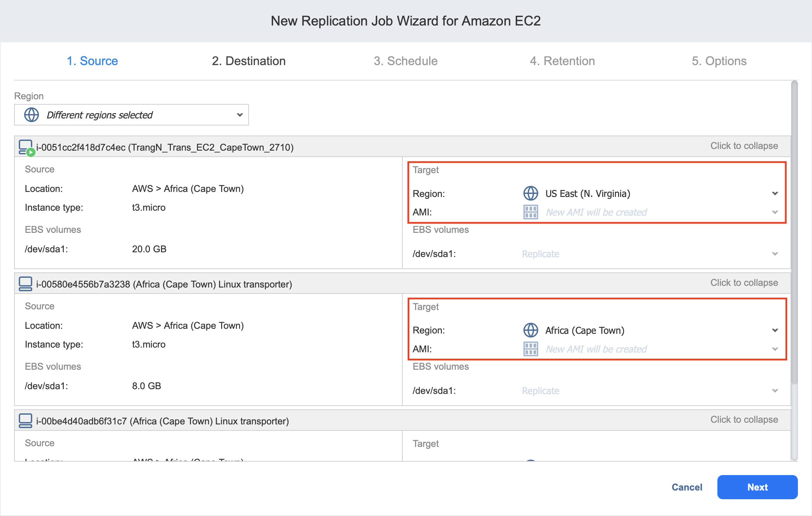Image resolution: width=812 pixels, height=516 pixels.
Task: Open 20.0 GB volume Replicate dropdown
Action: (x=775, y=254)
